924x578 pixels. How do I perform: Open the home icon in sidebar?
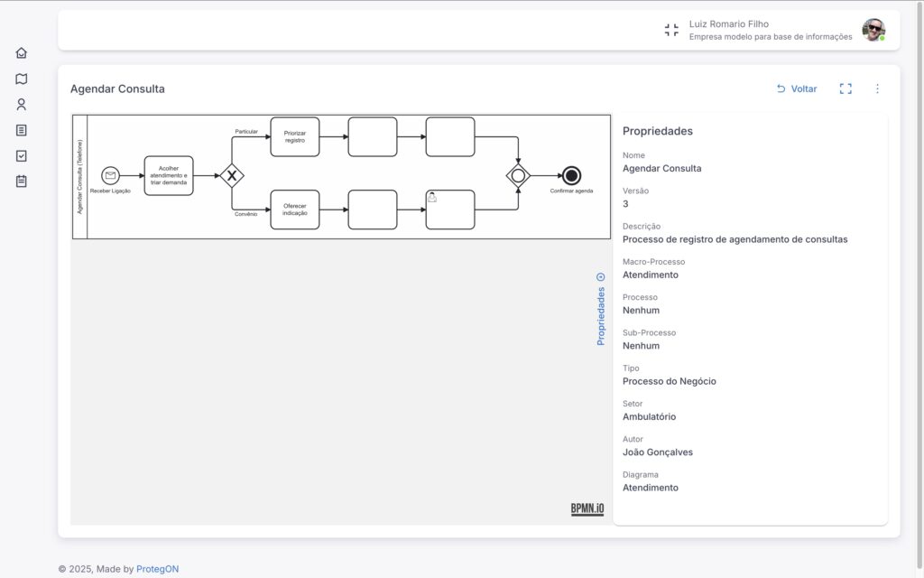tap(22, 53)
